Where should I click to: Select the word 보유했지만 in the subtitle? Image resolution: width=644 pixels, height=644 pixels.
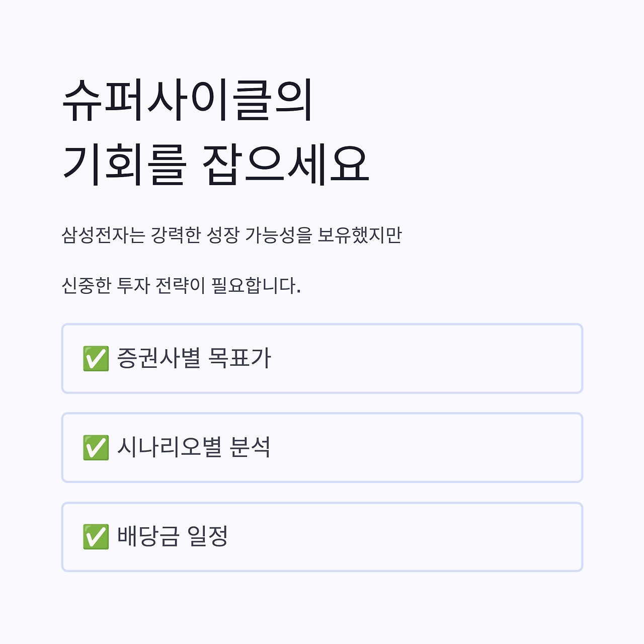(x=360, y=235)
